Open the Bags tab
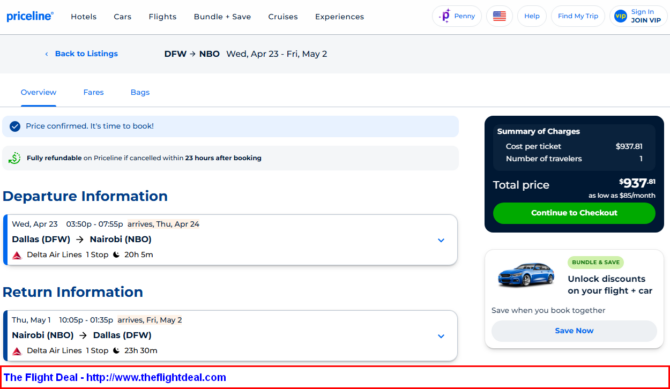Viewport: 670px width, 389px height. pos(140,92)
